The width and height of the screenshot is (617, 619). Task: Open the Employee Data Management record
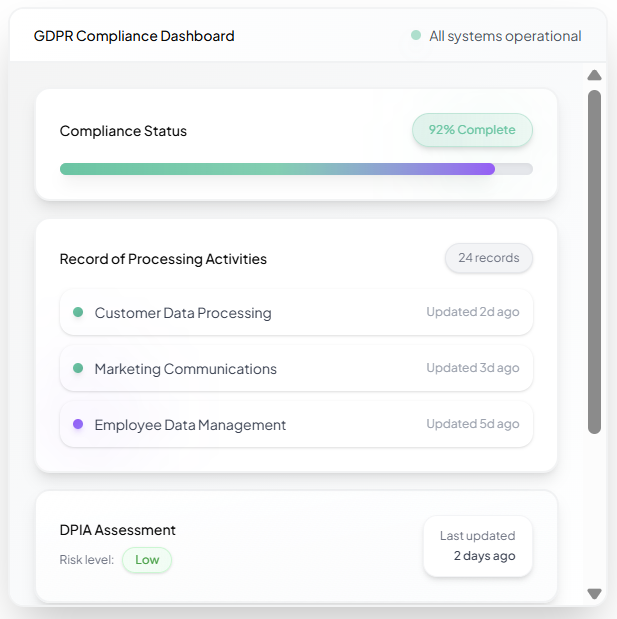pyautogui.click(x=296, y=424)
